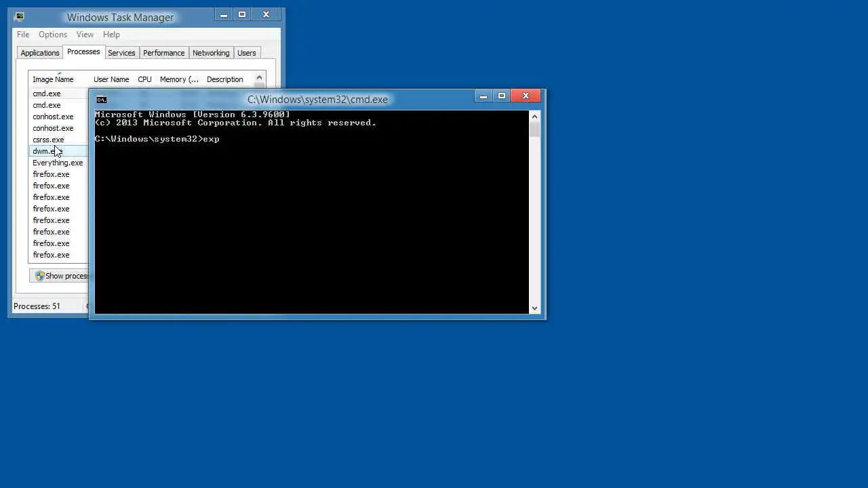Switch to the Services tab

pyautogui.click(x=121, y=53)
